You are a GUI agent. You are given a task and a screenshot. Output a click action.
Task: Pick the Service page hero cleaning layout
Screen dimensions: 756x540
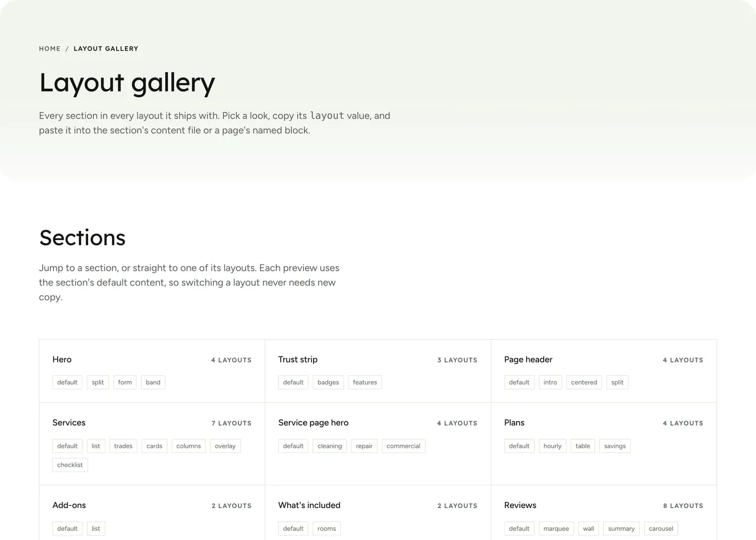(x=330, y=446)
